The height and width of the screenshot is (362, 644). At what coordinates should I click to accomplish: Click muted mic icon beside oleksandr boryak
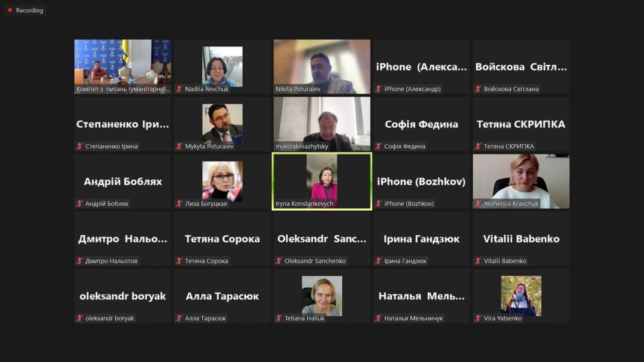[x=80, y=319]
